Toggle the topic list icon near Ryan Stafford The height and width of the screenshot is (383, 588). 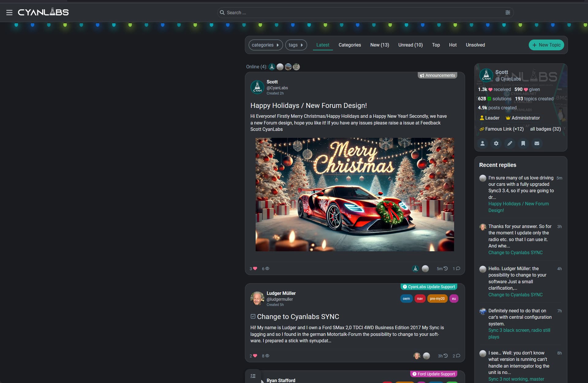tap(253, 376)
